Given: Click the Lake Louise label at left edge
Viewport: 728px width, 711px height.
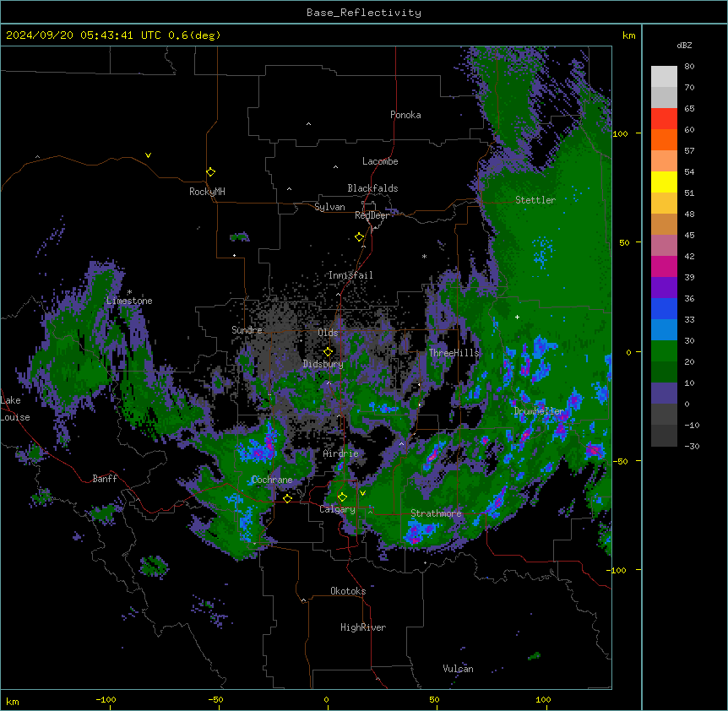Looking at the screenshot, I should point(15,409).
